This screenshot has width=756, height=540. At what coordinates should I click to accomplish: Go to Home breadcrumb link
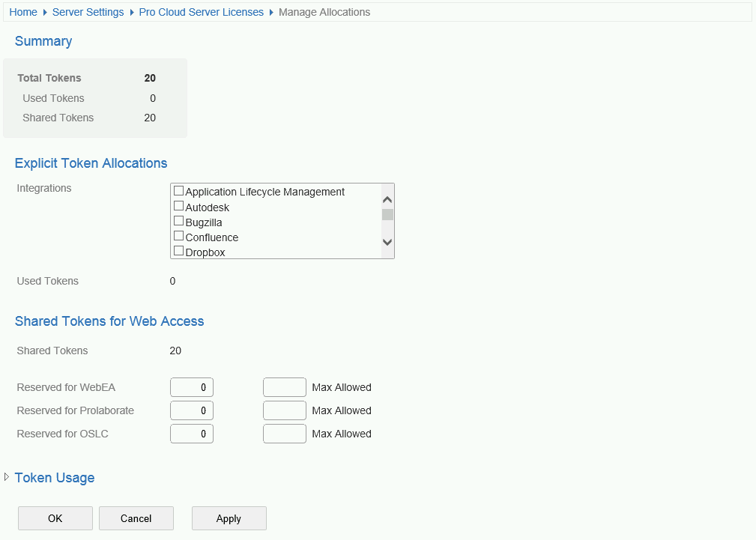pos(23,12)
